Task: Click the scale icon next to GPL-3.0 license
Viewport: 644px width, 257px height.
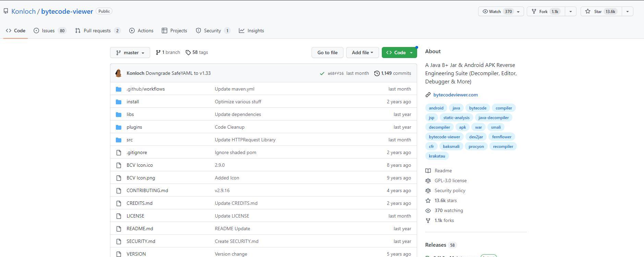Action: pyautogui.click(x=428, y=181)
